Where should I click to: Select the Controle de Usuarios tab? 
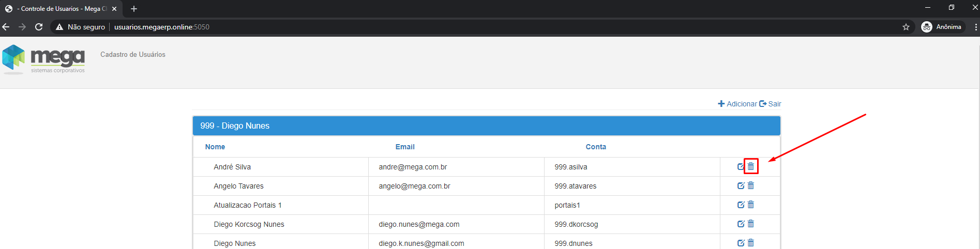tap(59, 9)
